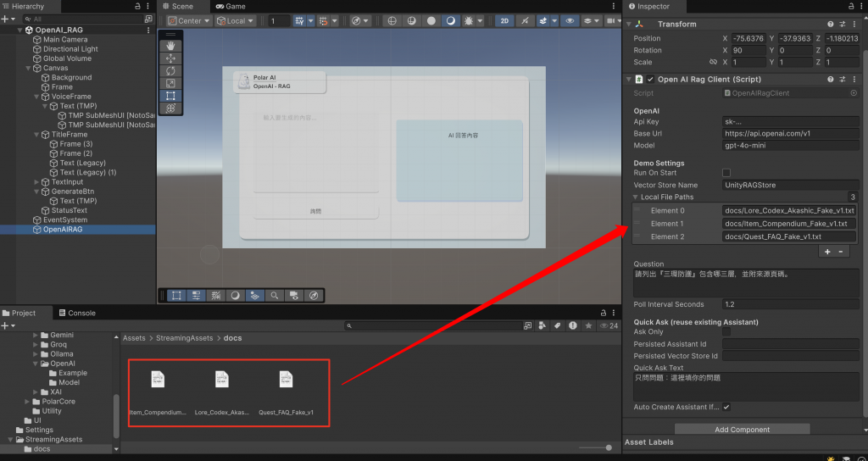Click the unlit (white circle) draw mode icon
Image resolution: width=868 pixels, height=461 pixels.
431,21
